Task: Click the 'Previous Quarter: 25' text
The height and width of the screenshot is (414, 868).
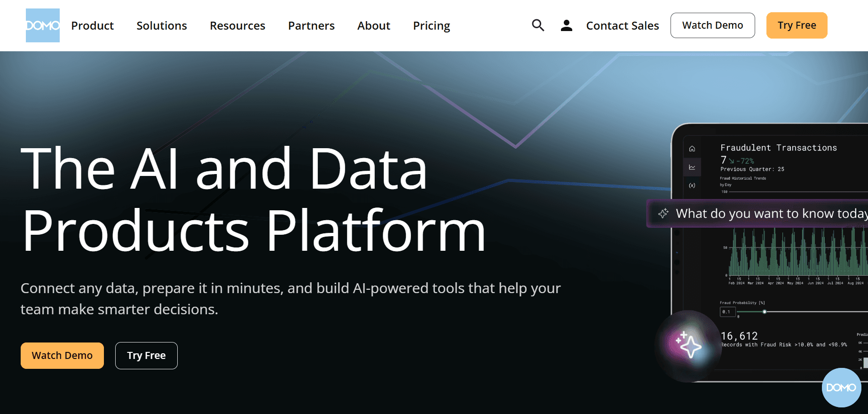Action: coord(752,169)
